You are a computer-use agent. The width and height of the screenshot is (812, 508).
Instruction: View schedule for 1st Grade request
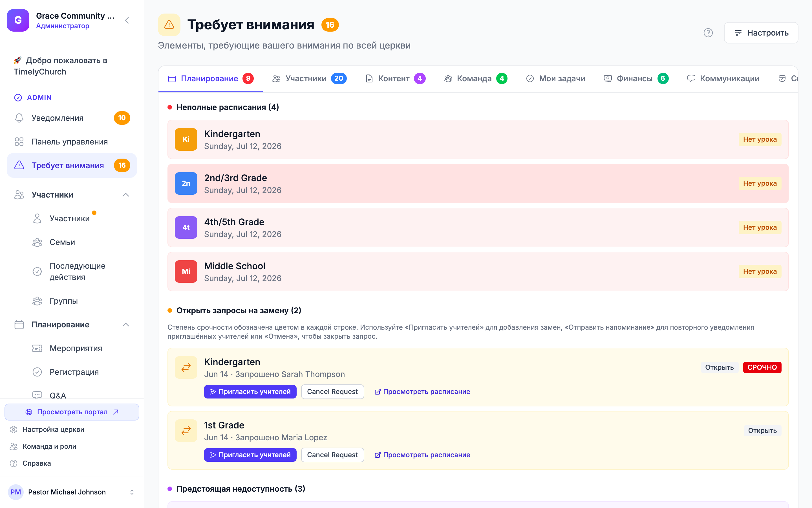[422, 455]
